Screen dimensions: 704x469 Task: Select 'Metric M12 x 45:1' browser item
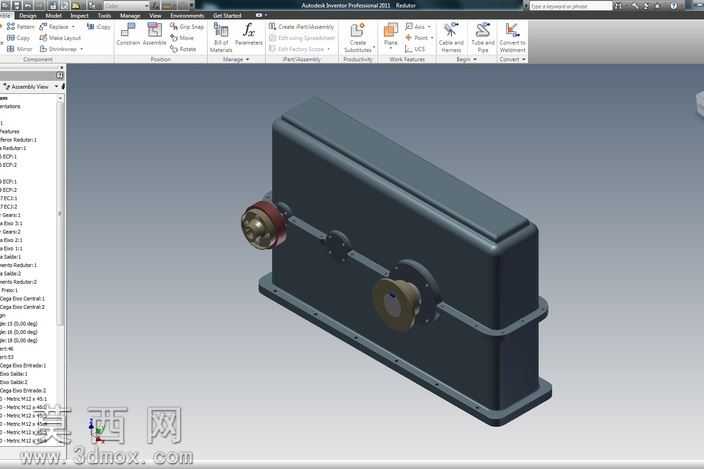pos(23,399)
